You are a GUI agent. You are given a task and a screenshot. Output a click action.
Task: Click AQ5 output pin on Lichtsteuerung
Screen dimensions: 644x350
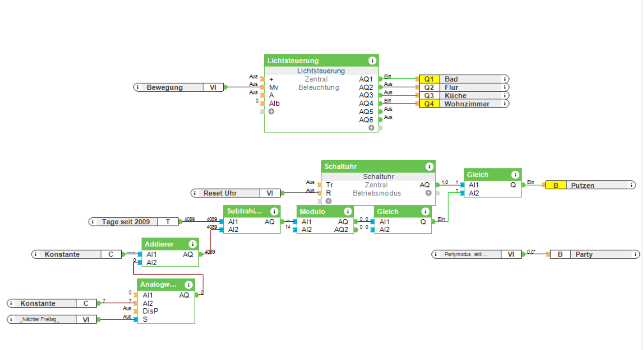pos(380,112)
